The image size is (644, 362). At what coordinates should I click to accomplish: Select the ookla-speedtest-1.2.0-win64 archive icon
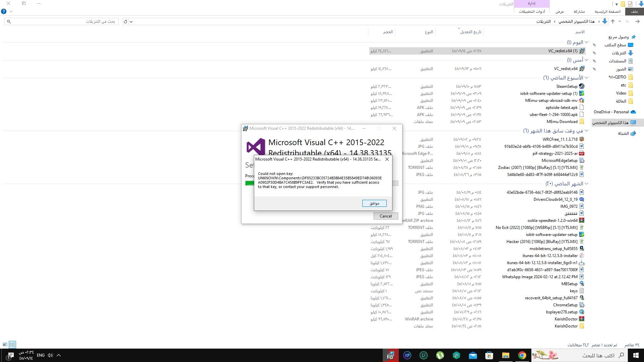582,221
